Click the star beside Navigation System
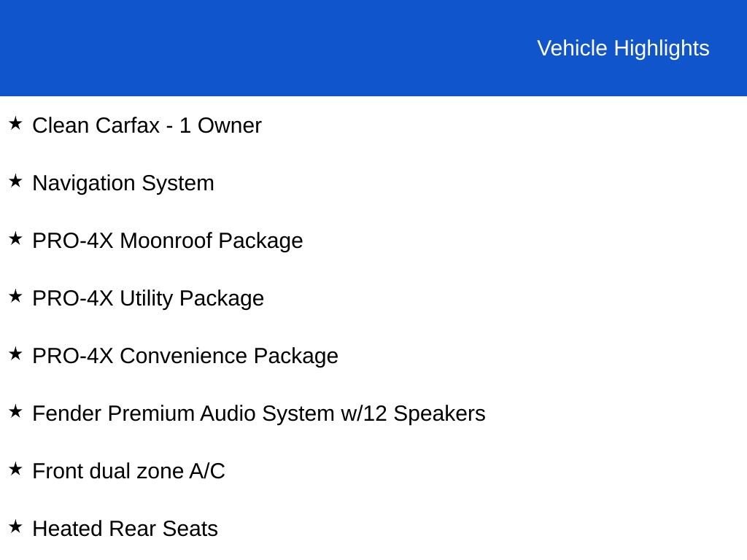The width and height of the screenshot is (747, 560). (x=15, y=181)
